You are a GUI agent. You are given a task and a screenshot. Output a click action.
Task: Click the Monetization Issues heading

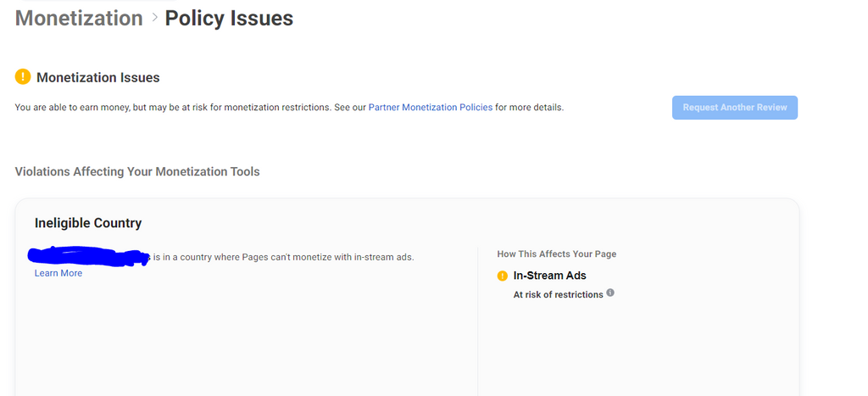tap(98, 77)
